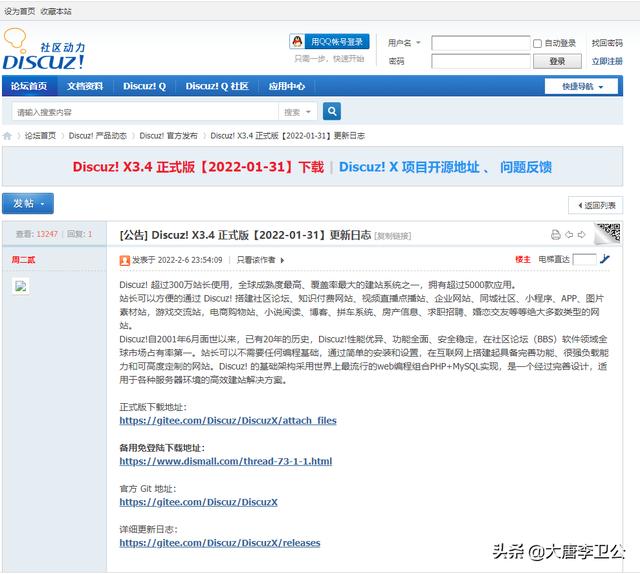
Task: Click the broken avatar image of poster
Action: point(20,286)
